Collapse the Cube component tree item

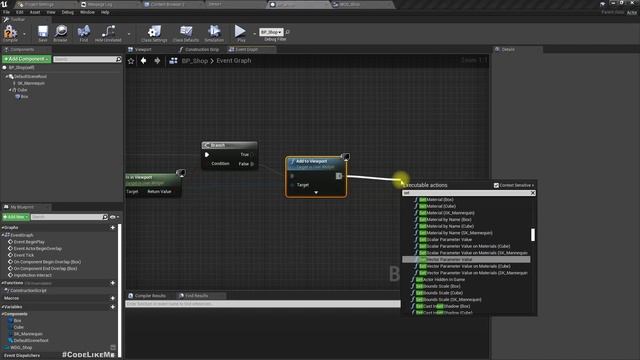10,90
